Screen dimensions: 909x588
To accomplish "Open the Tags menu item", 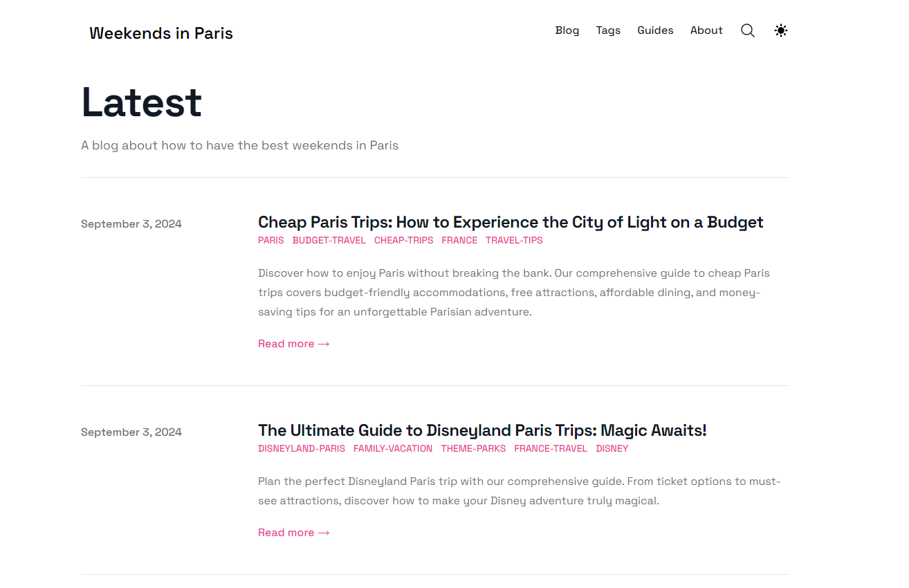I will click(608, 30).
